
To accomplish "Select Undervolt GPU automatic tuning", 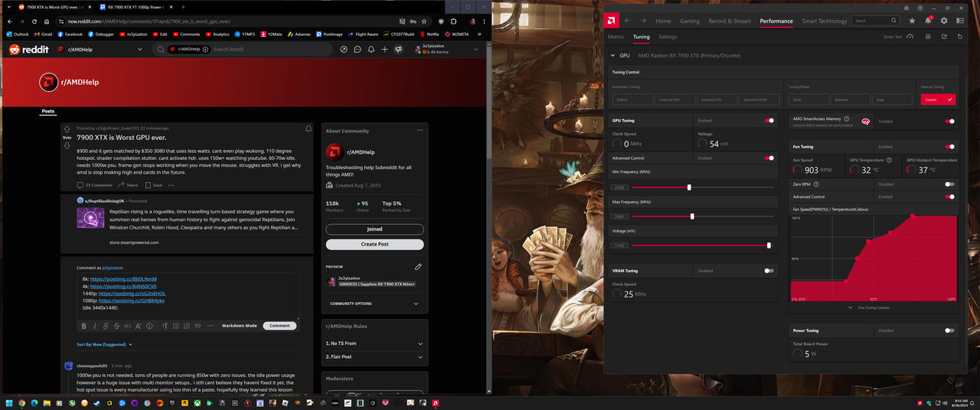I will [x=675, y=99].
